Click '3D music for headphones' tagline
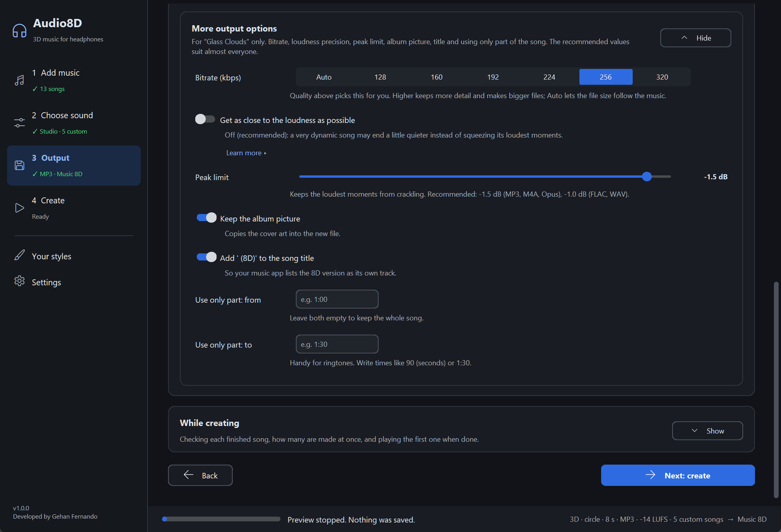The image size is (781, 532). 68,39
